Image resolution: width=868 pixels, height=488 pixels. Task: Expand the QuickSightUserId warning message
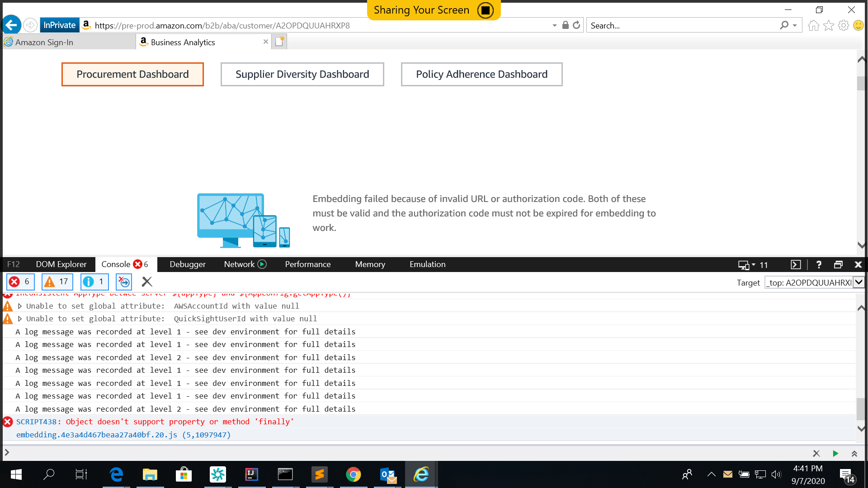click(x=20, y=319)
